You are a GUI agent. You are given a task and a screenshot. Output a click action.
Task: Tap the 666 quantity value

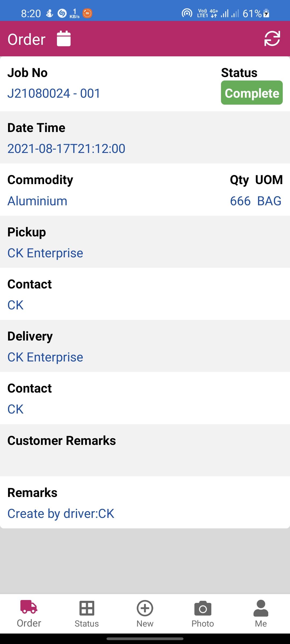[240, 201]
